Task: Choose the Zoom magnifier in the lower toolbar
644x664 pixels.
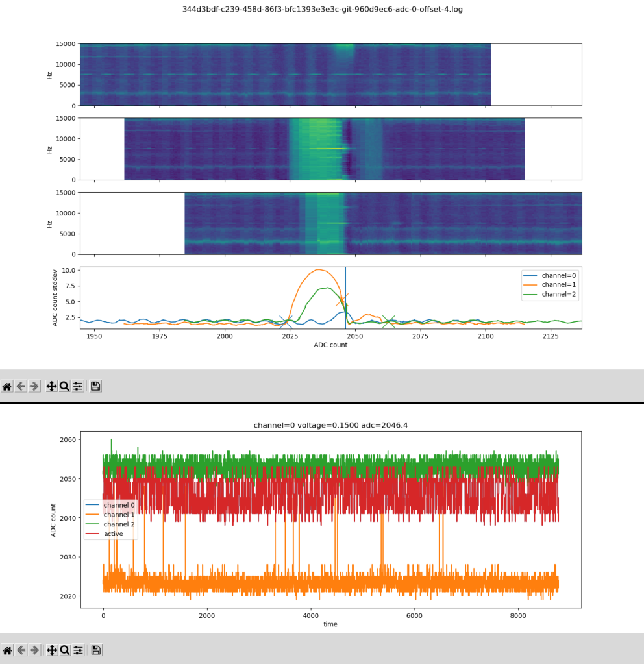Action: point(65,650)
